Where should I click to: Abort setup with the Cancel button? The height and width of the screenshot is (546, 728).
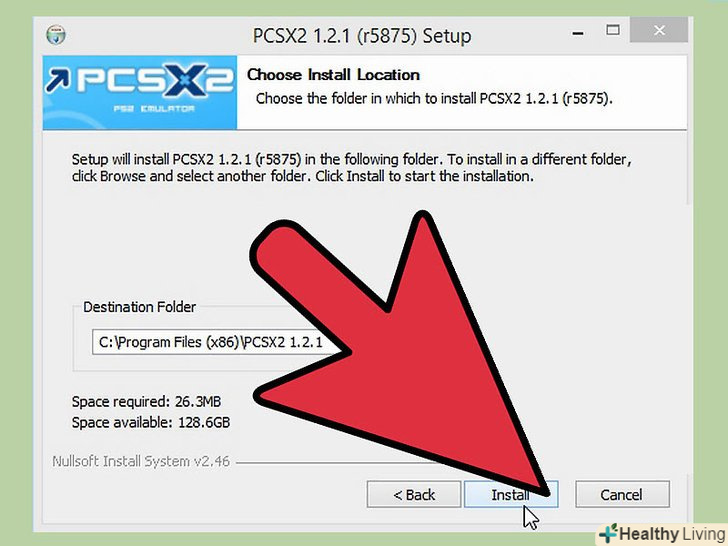point(622,494)
